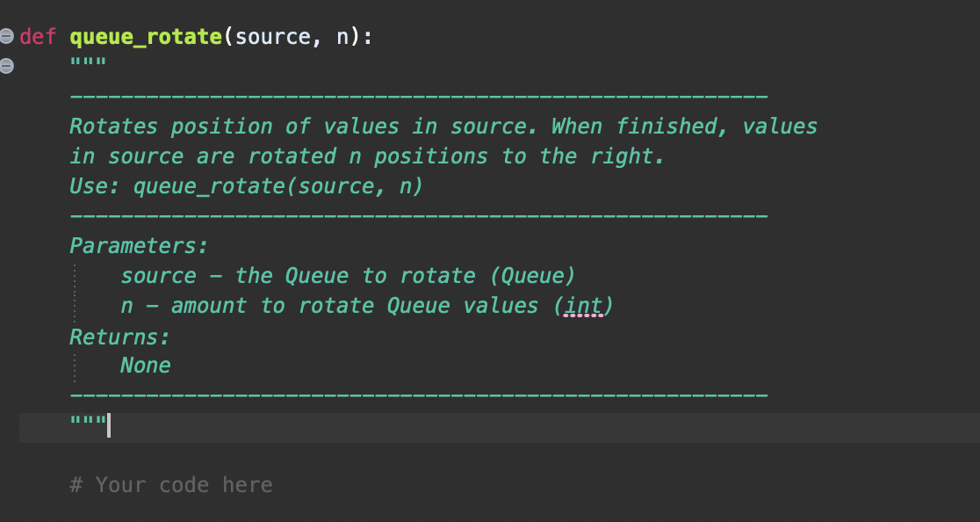Click the '# Your code here' comment
The width and height of the screenshot is (980, 522).
(171, 484)
